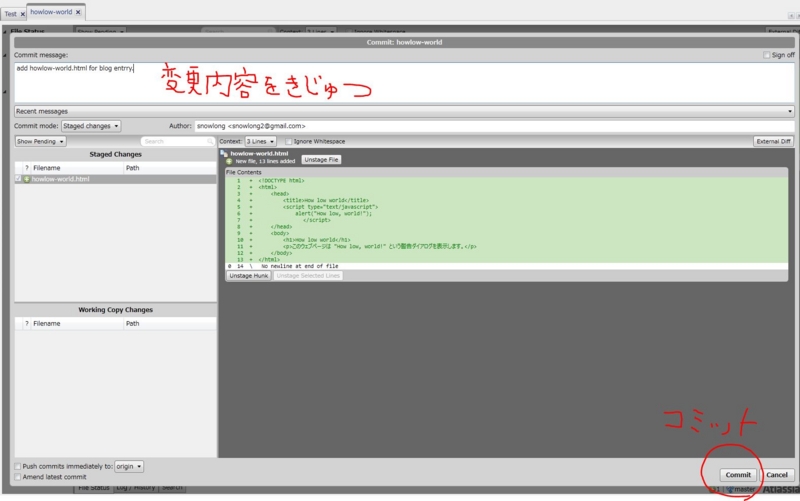
Task: Open the Context 3 Lines dropdown
Action: [260, 141]
